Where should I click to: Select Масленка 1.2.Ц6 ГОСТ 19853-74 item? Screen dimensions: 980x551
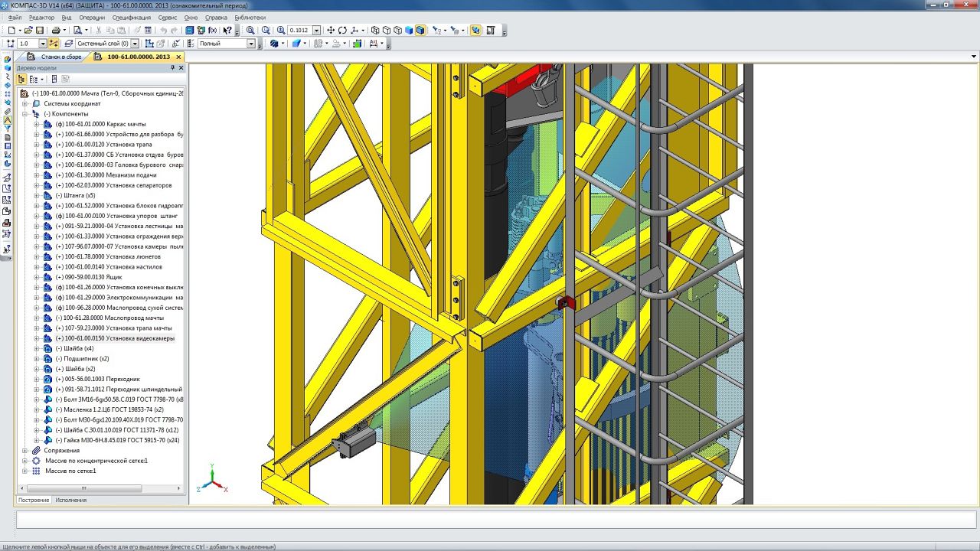point(109,409)
